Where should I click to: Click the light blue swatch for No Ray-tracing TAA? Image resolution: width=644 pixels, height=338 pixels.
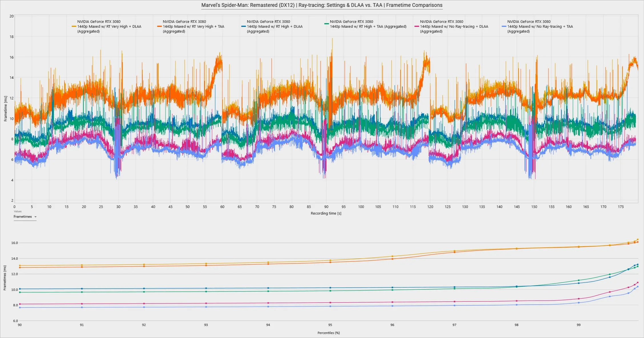(x=504, y=26)
